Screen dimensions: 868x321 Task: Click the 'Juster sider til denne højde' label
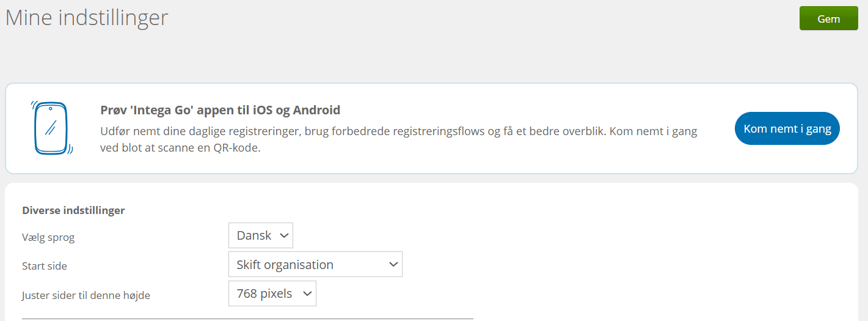pos(86,295)
